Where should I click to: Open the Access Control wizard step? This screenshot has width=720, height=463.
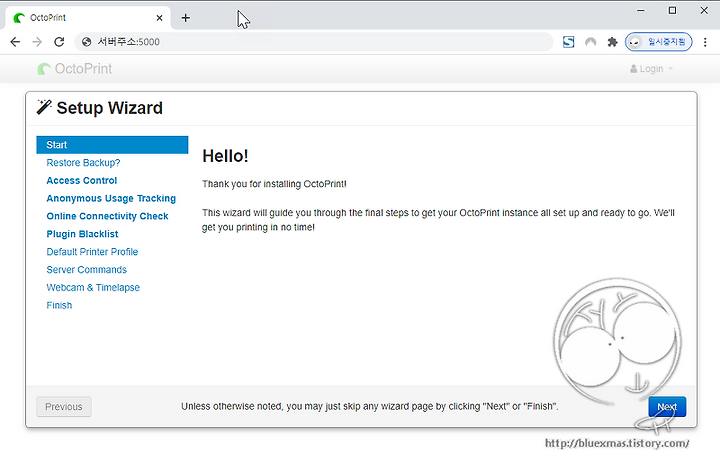(x=82, y=181)
